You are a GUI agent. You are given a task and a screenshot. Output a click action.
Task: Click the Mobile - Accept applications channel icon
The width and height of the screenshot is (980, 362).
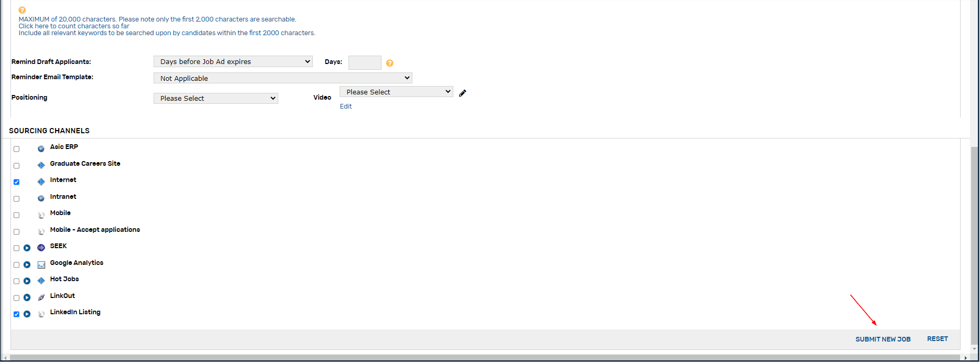pyautogui.click(x=41, y=231)
